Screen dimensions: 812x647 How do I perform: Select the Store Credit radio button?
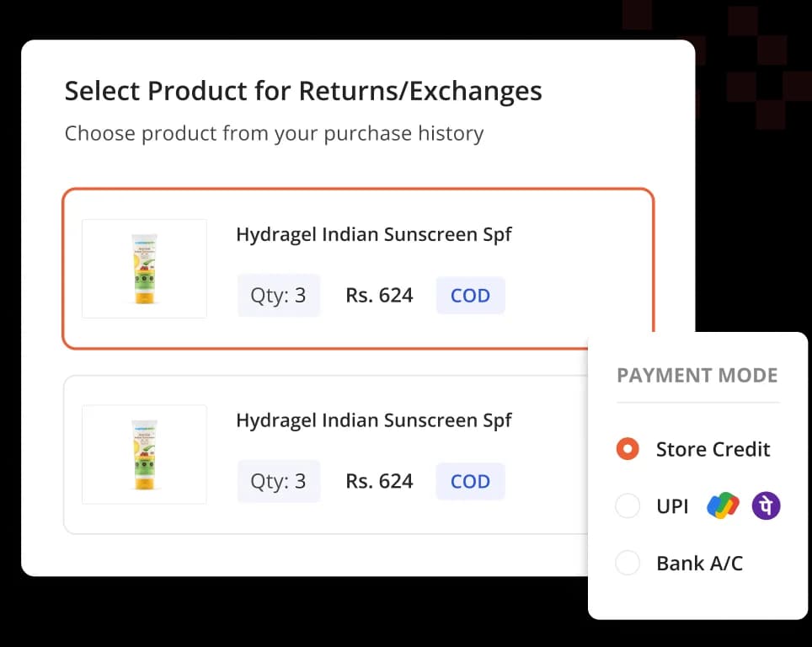(628, 448)
